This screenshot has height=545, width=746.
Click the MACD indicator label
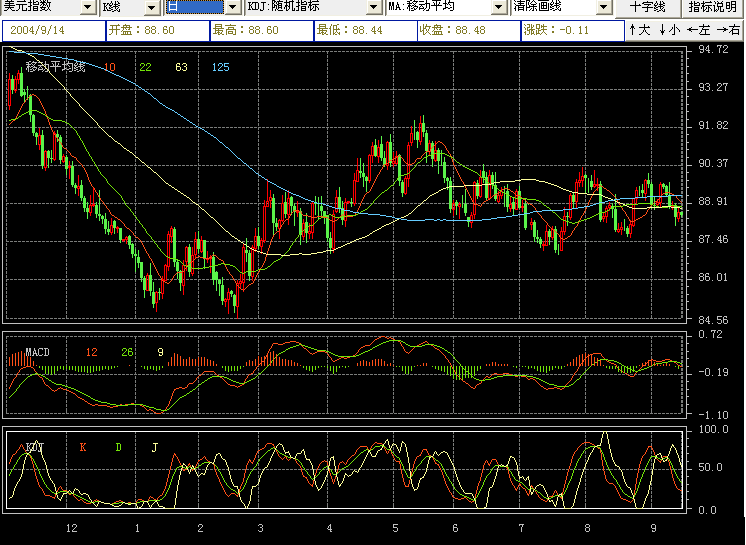tap(37, 353)
